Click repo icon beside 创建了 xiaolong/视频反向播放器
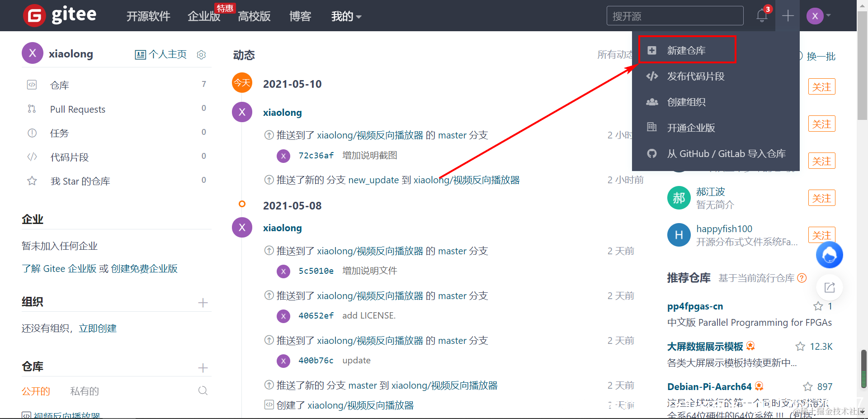Image resolution: width=868 pixels, height=419 pixels. 269,405
